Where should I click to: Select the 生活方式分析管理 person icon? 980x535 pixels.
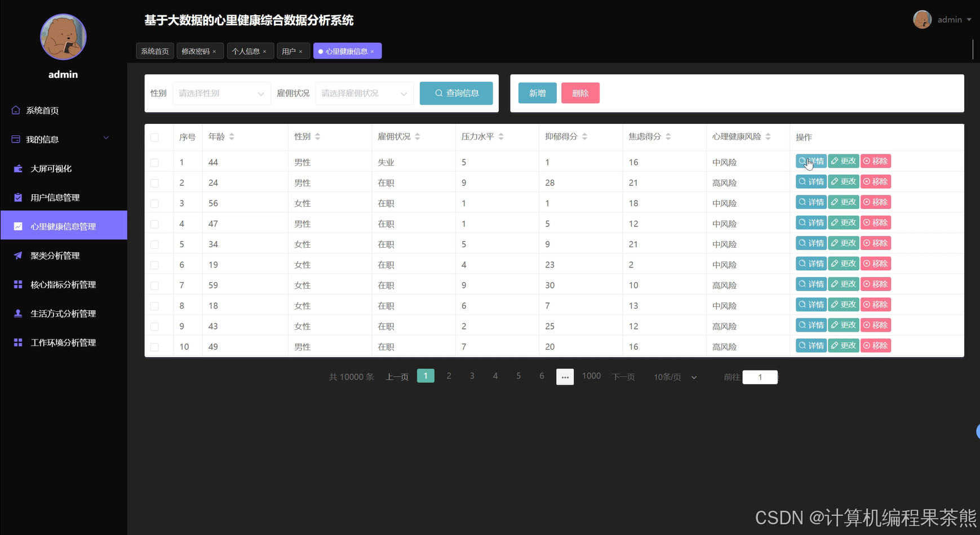[17, 313]
